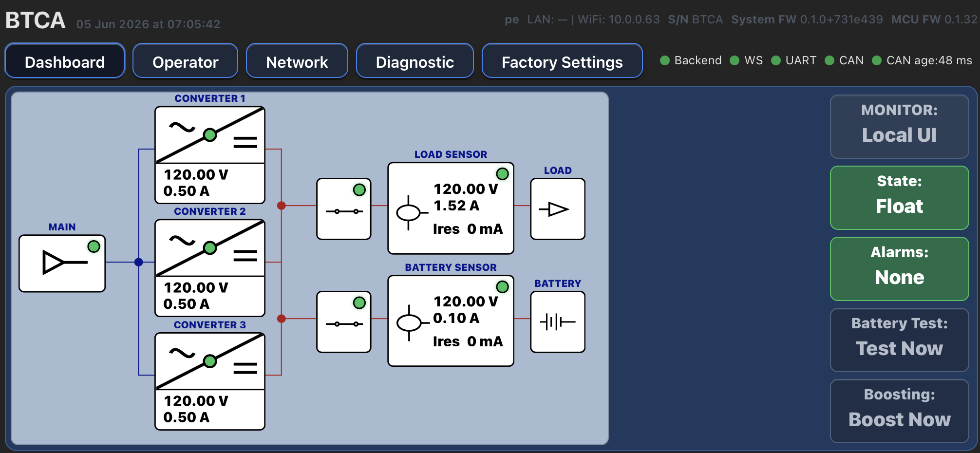Click Converter 2 green status LED
This screenshot has width=980, height=453.
tap(210, 248)
